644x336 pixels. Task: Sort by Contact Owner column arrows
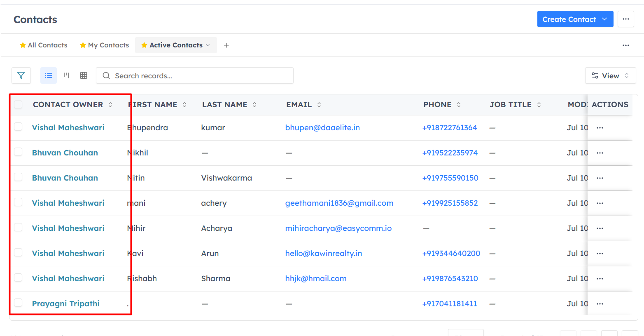[x=110, y=105]
